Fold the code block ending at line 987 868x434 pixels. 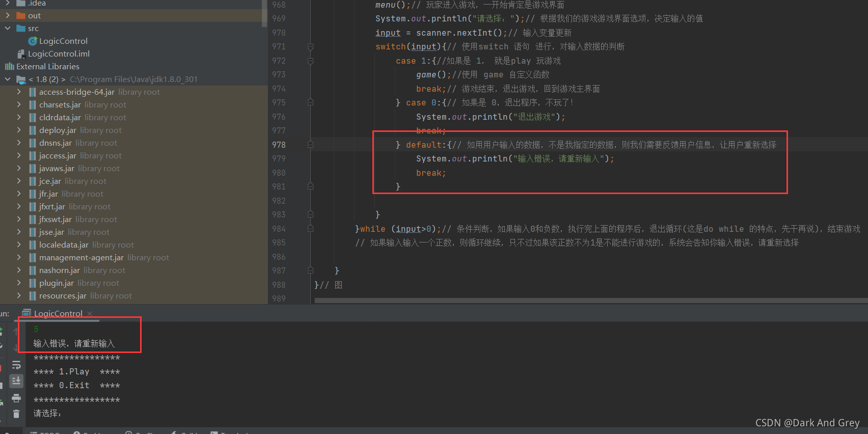pos(310,270)
